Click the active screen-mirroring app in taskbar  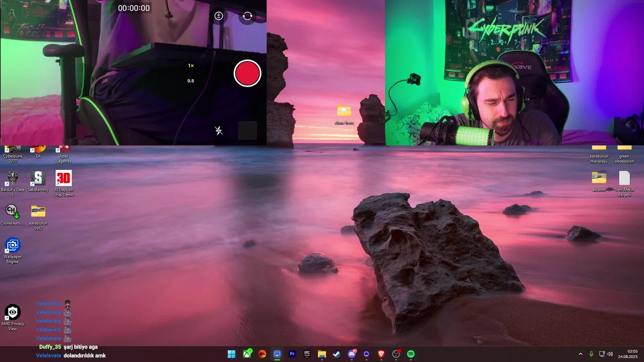pos(277,354)
